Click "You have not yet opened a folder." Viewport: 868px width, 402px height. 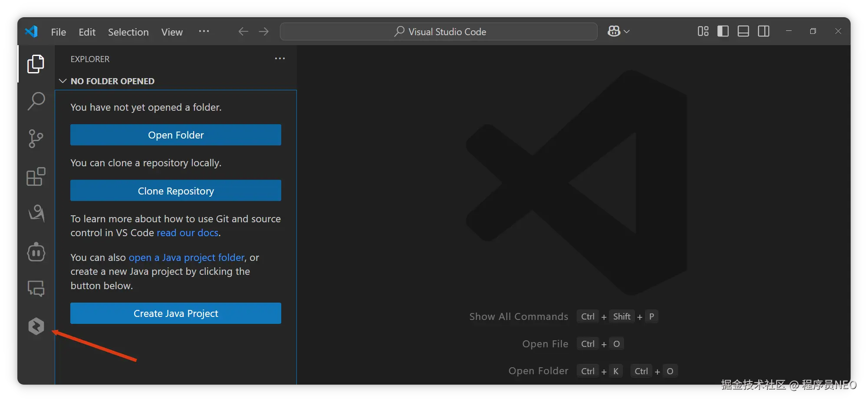click(x=146, y=107)
